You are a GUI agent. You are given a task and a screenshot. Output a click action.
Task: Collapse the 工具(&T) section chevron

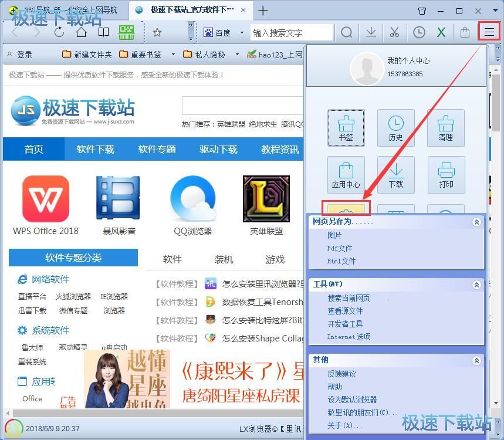pos(476,284)
